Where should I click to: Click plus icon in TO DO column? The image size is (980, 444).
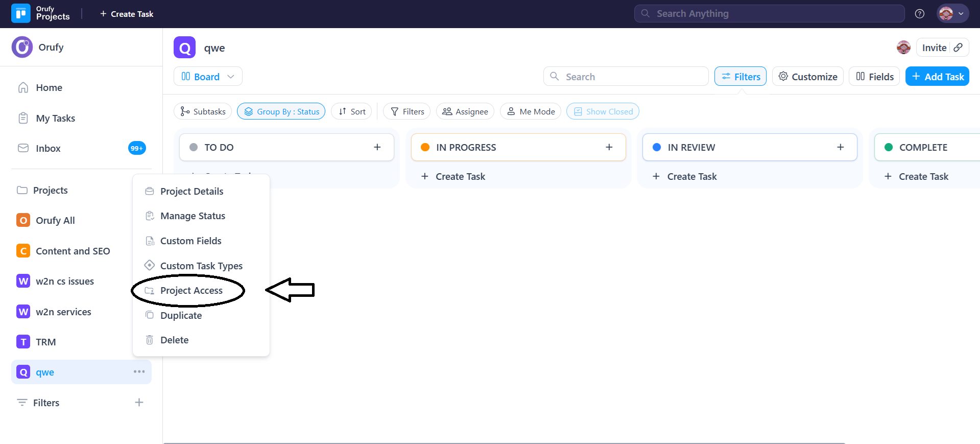coord(377,147)
